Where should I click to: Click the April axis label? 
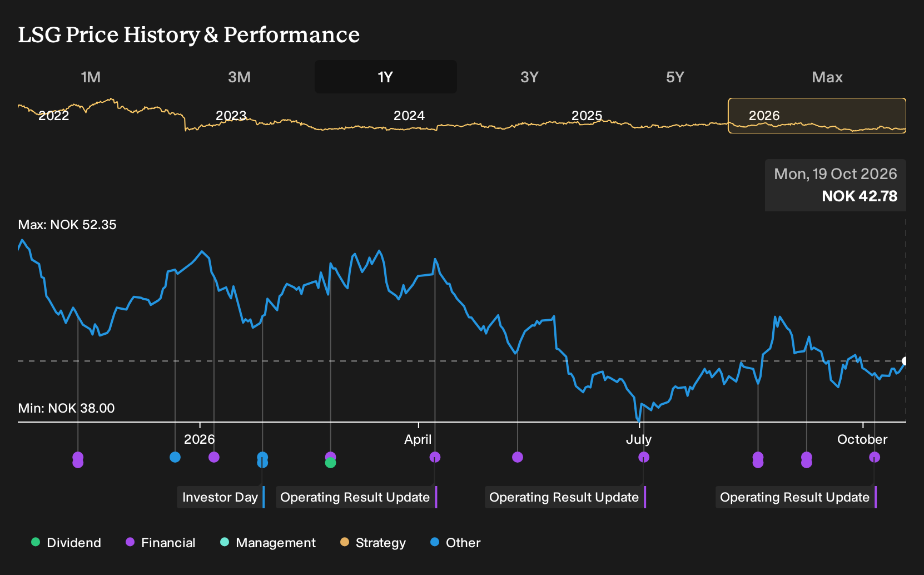point(418,439)
